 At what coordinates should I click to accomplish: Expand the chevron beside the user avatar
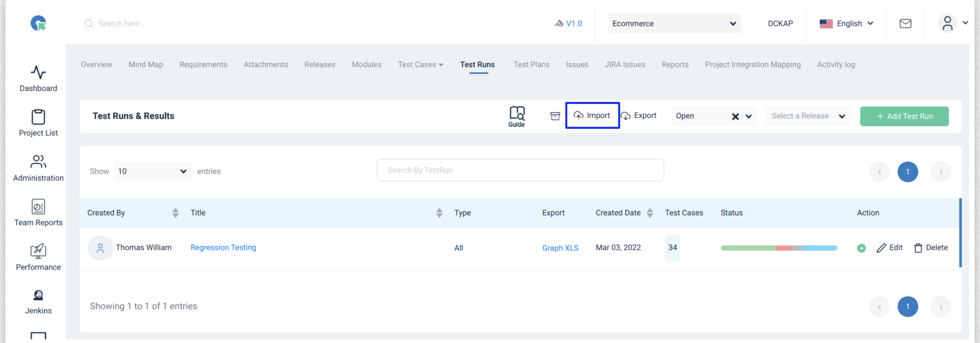965,23
